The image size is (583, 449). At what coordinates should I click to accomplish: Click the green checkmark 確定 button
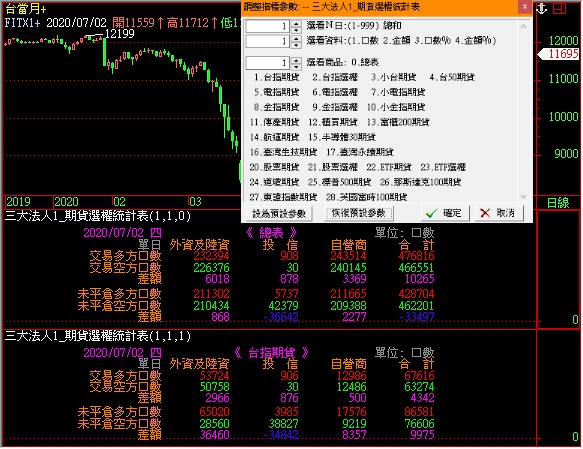tap(445, 213)
